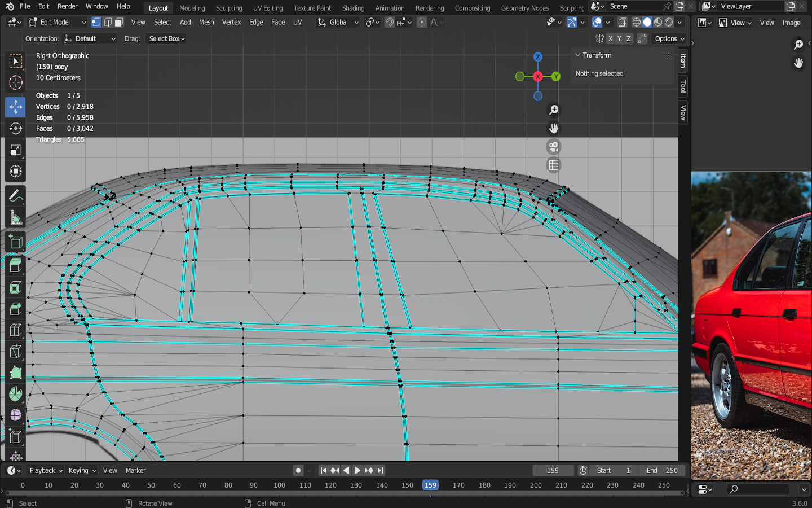The height and width of the screenshot is (508, 812).
Task: Select the Scale tool
Action: click(15, 150)
